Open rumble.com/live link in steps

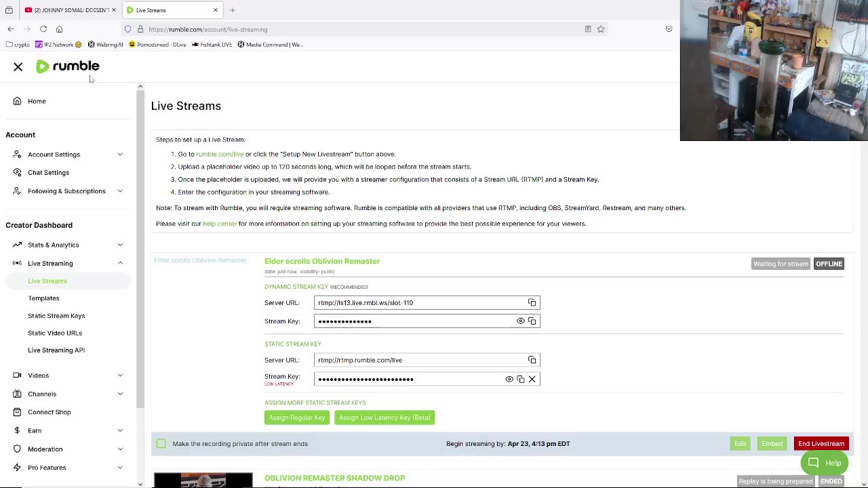pyautogui.click(x=220, y=154)
